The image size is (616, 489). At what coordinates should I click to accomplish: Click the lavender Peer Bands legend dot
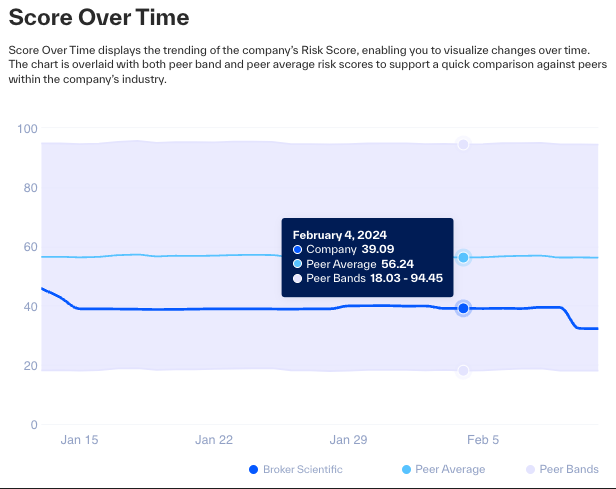pyautogui.click(x=530, y=469)
